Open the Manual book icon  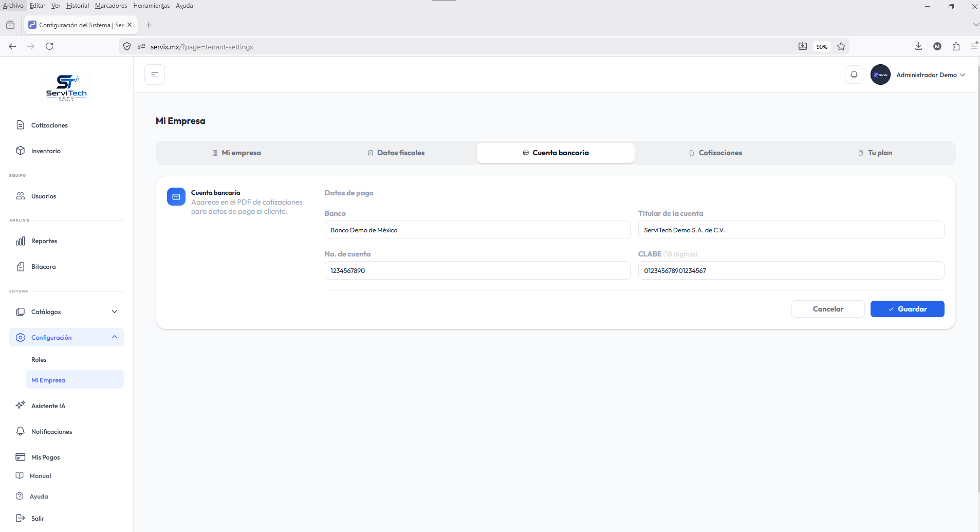[x=20, y=475]
